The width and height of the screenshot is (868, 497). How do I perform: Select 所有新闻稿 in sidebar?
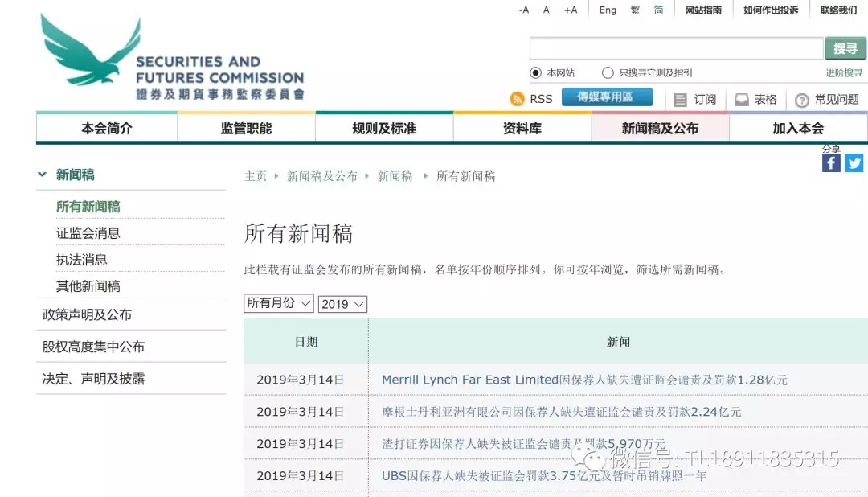(x=88, y=207)
